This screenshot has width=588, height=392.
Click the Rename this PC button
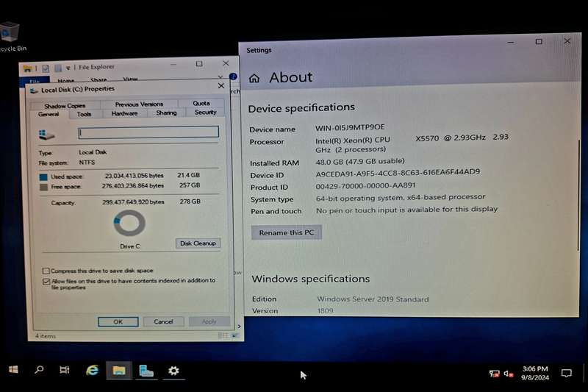(x=287, y=232)
